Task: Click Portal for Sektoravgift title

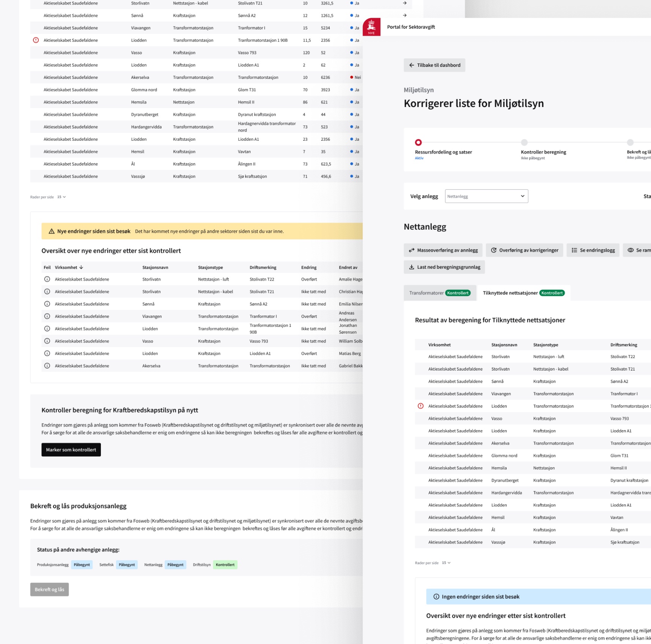Action: [411, 27]
